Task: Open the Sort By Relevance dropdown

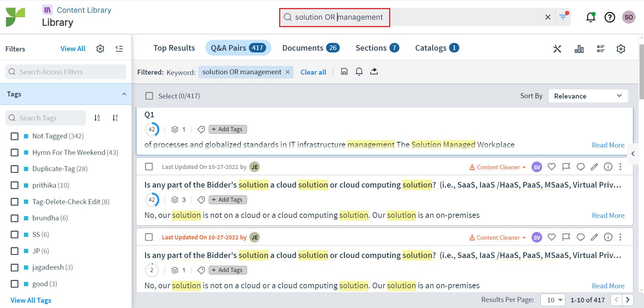Action: coord(588,96)
